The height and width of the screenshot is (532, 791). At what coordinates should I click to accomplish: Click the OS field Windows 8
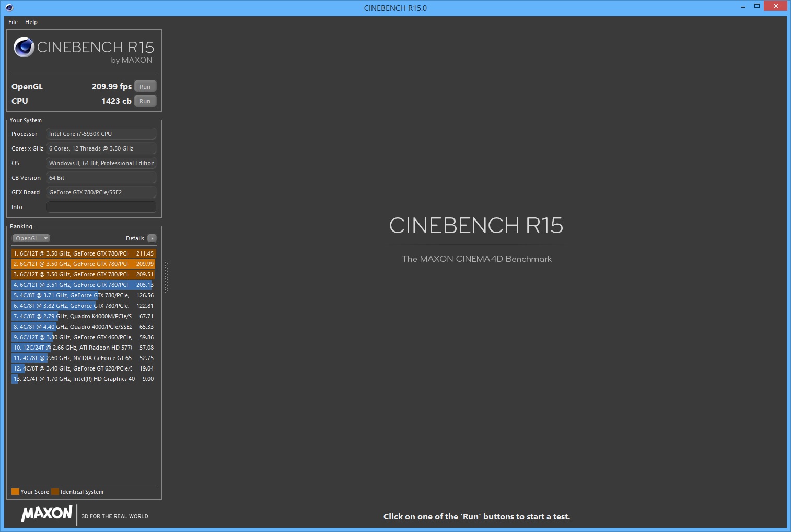point(101,163)
